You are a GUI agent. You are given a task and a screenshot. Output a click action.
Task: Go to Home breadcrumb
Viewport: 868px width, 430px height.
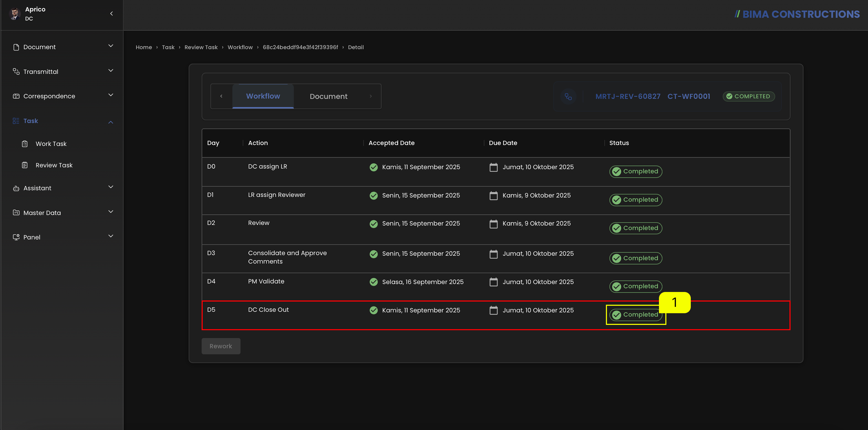click(144, 47)
